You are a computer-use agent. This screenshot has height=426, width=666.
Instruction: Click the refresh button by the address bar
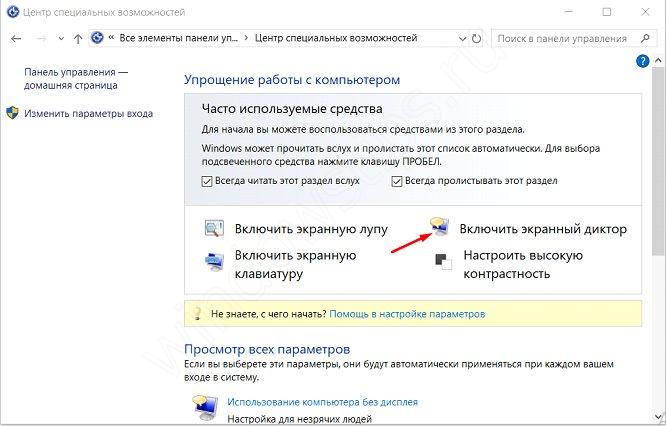tap(477, 39)
